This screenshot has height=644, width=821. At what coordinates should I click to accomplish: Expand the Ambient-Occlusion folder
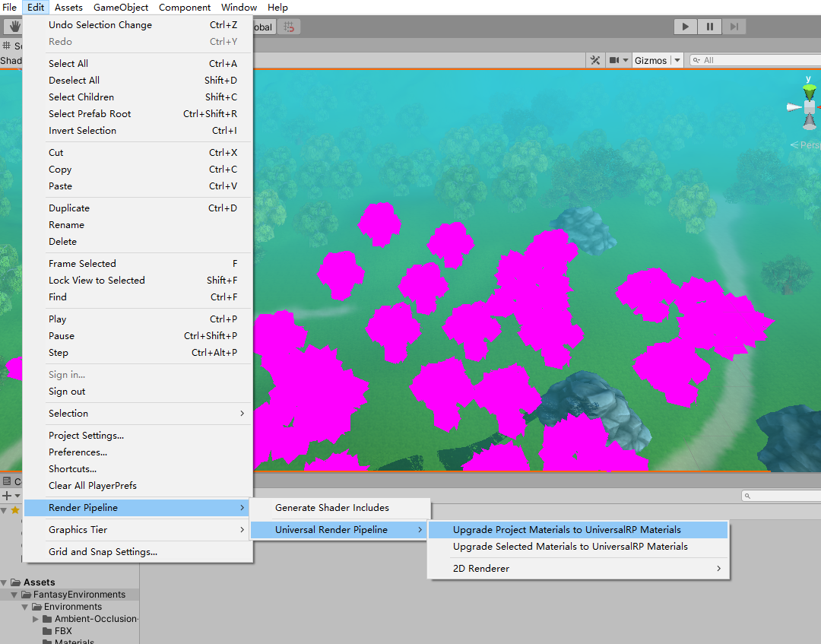point(36,619)
